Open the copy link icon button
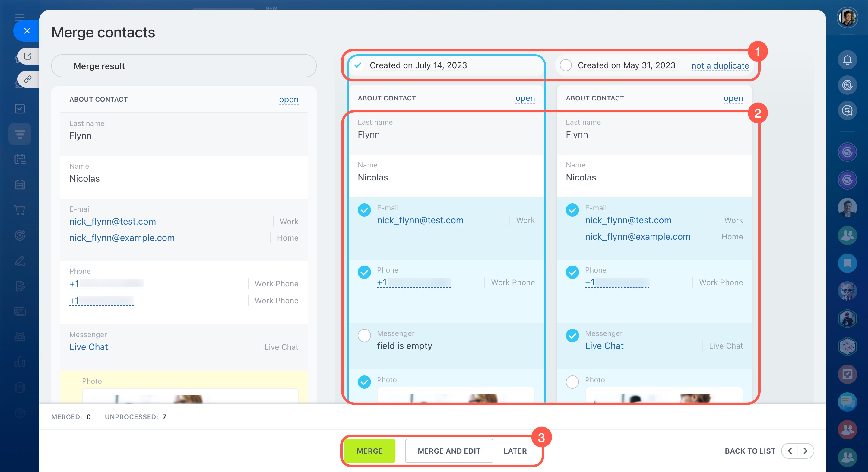Viewport: 868px width, 472px height. tap(28, 79)
